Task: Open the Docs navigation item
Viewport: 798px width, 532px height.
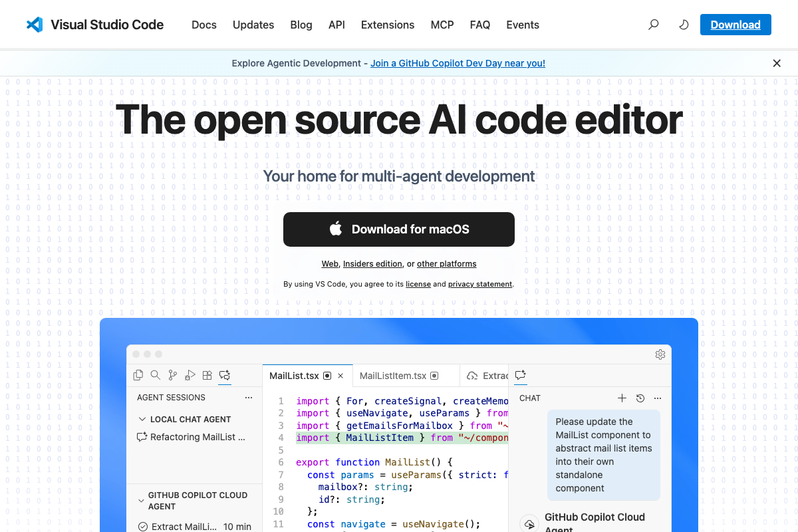Action: [x=204, y=25]
